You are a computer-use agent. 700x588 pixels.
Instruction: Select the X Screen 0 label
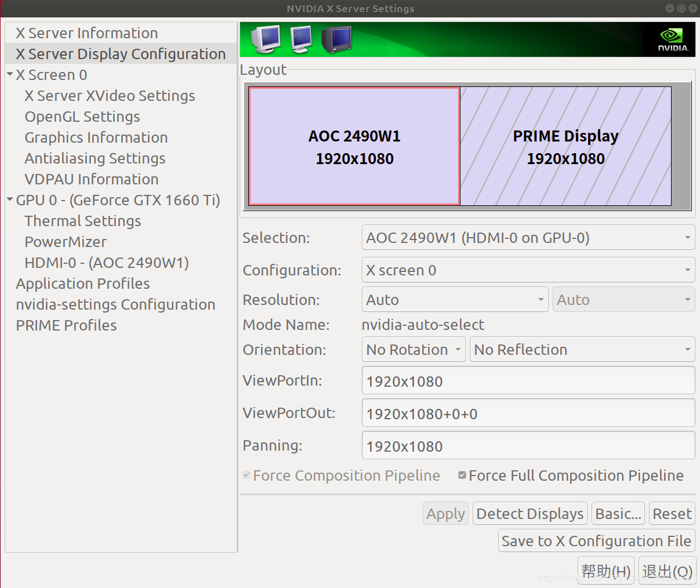click(52, 75)
